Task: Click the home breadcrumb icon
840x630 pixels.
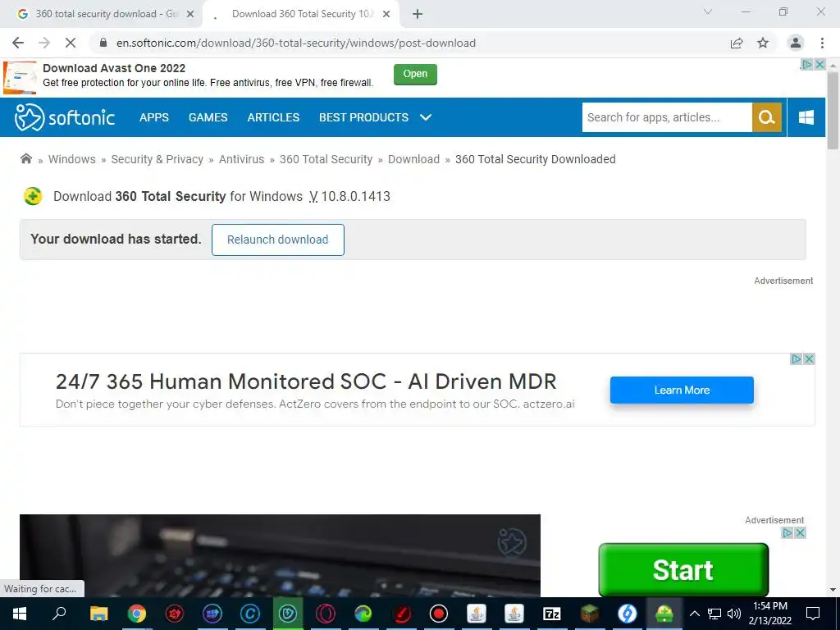Action: click(x=25, y=158)
